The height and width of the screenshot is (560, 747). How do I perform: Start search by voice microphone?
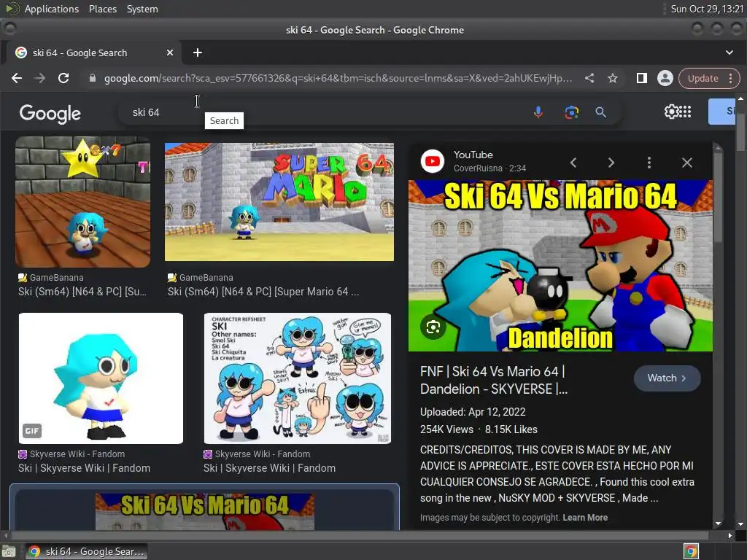[x=538, y=112]
